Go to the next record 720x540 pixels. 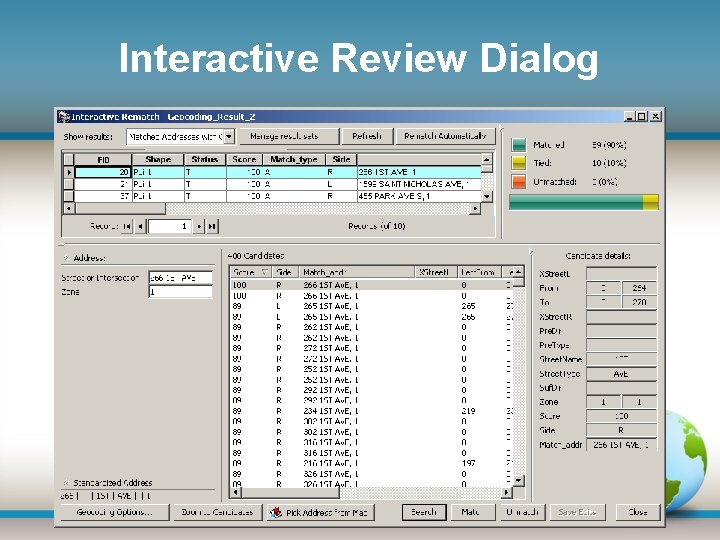coord(199,226)
